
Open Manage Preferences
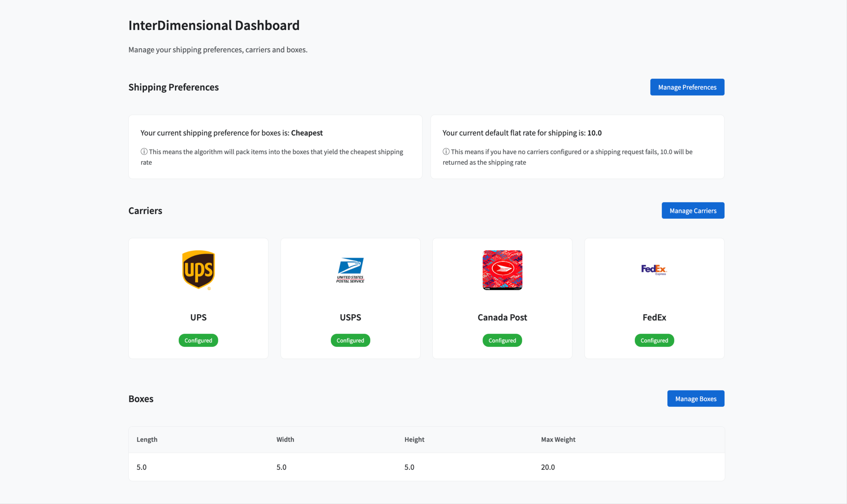(687, 87)
